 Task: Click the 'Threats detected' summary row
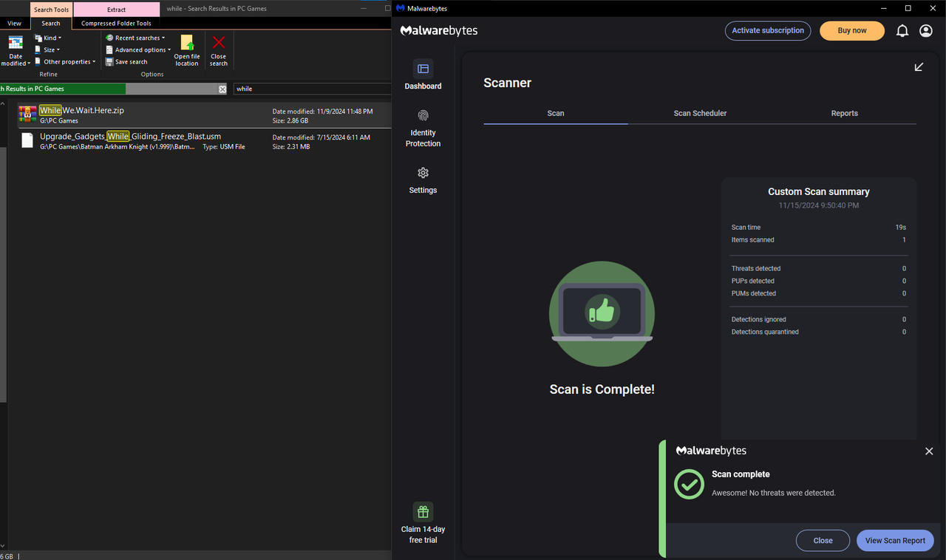pyautogui.click(x=818, y=269)
